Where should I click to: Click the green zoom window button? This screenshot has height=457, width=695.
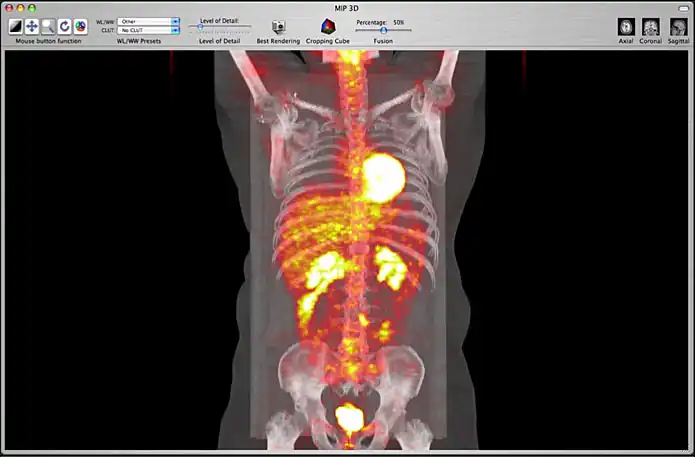tap(31, 7)
